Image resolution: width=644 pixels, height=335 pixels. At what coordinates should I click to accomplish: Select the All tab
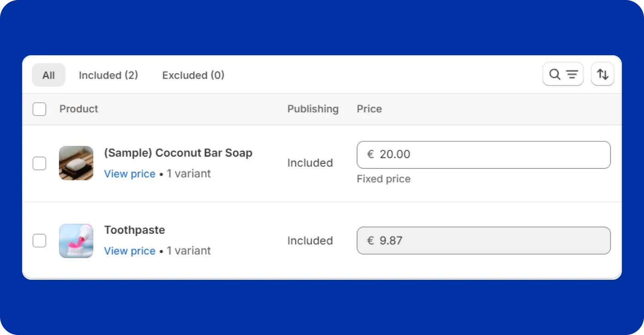pyautogui.click(x=48, y=75)
